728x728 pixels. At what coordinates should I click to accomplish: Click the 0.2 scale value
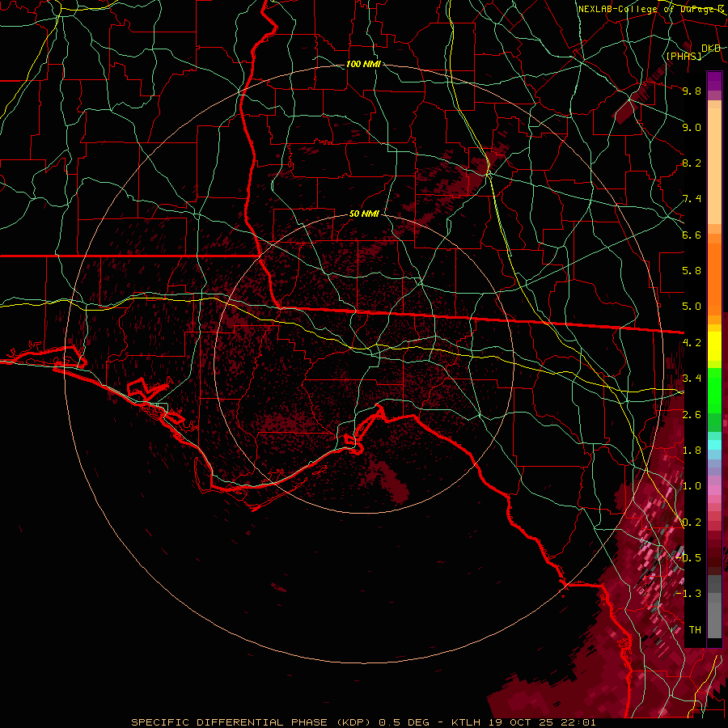pyautogui.click(x=692, y=523)
